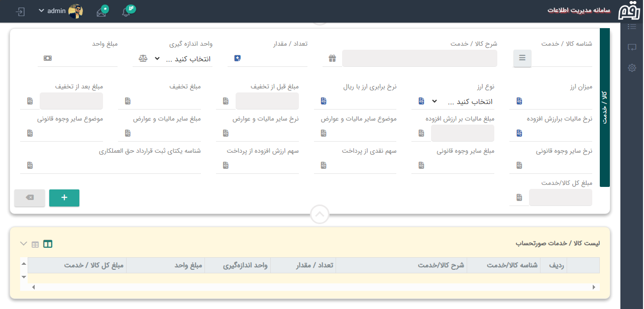Click the list icon in the right sidebar
Screen dimensions: 644x309
(632, 27)
